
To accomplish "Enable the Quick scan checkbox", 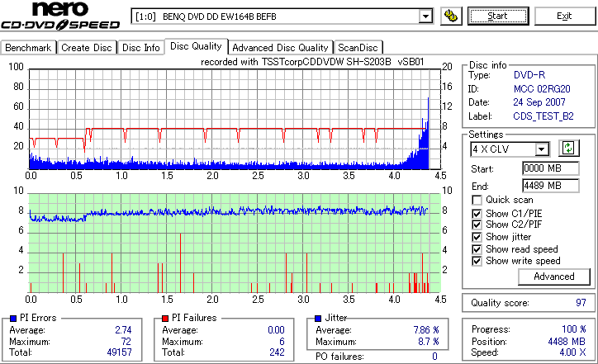I will (x=477, y=200).
